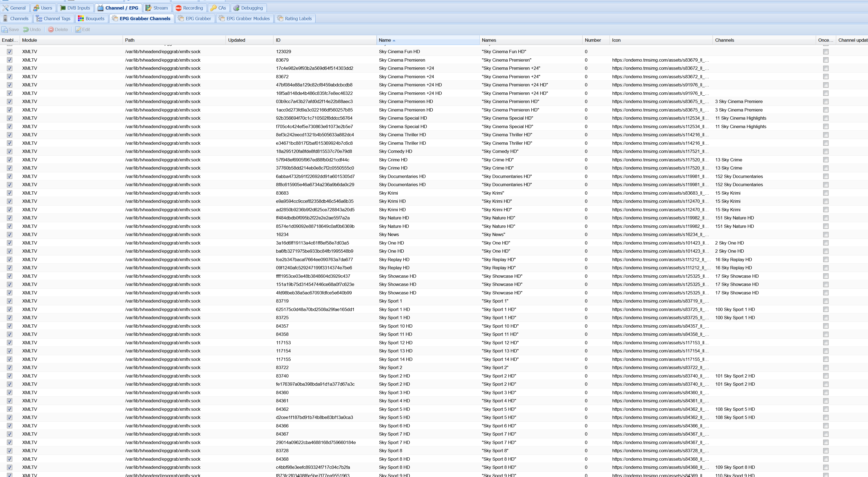Select ID cell 123029
The image size is (868, 477).
[325, 52]
